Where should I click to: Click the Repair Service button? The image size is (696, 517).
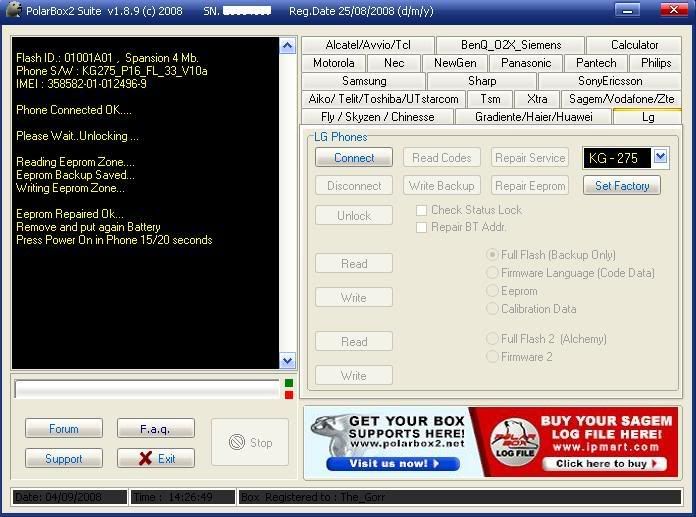530,158
